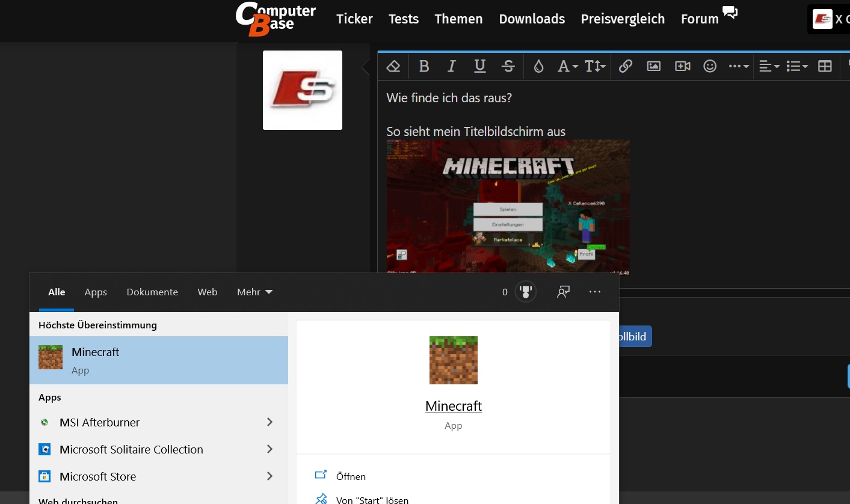Open the smiley emoji picker
The height and width of the screenshot is (504, 850).
710,66
